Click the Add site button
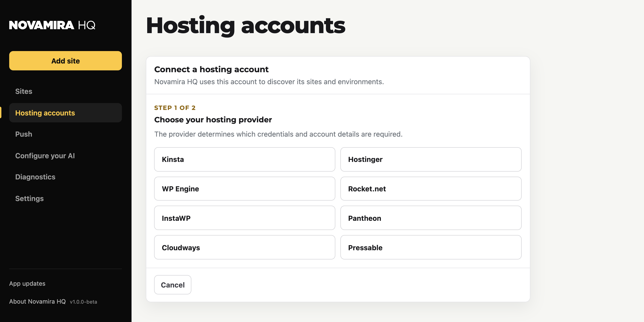 point(66,61)
